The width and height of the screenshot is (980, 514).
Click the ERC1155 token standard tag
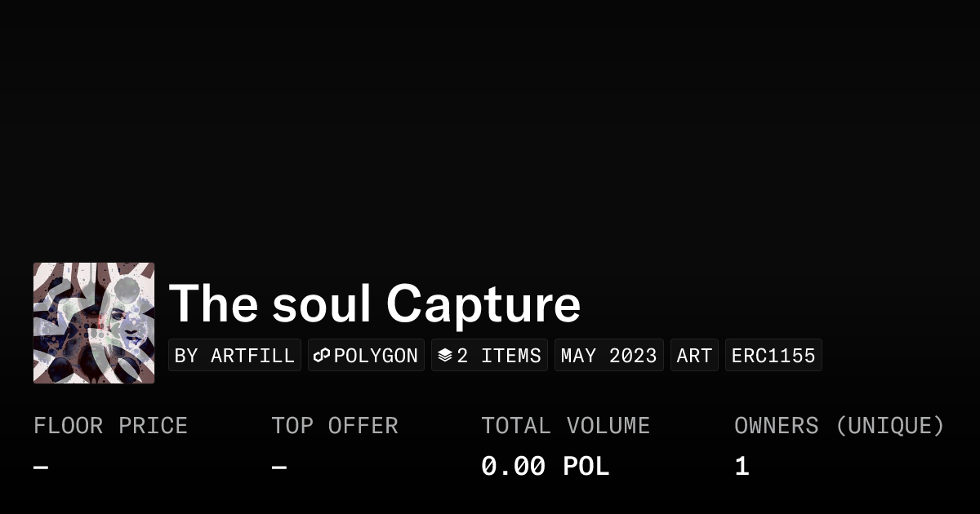pyautogui.click(x=773, y=356)
